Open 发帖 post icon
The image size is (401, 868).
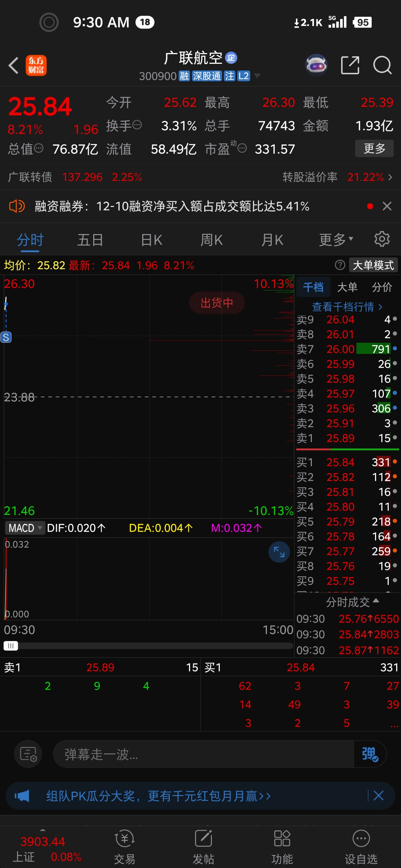pos(203,847)
